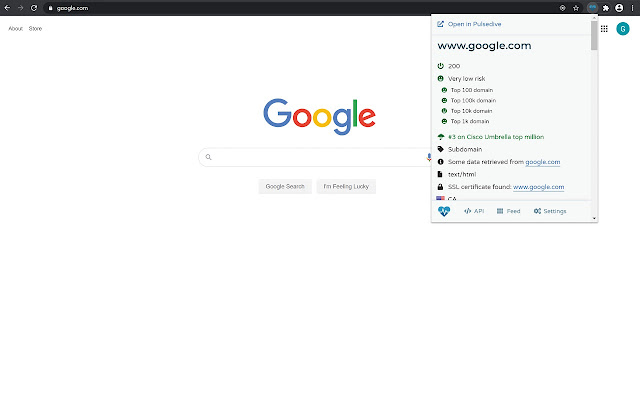Click the www.google.com heading in popup

(484, 45)
